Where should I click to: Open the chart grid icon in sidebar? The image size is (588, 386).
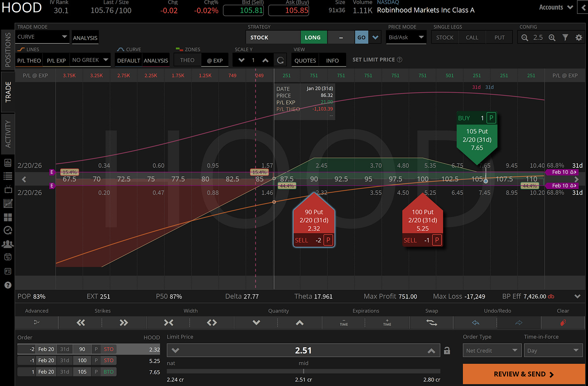(8, 203)
